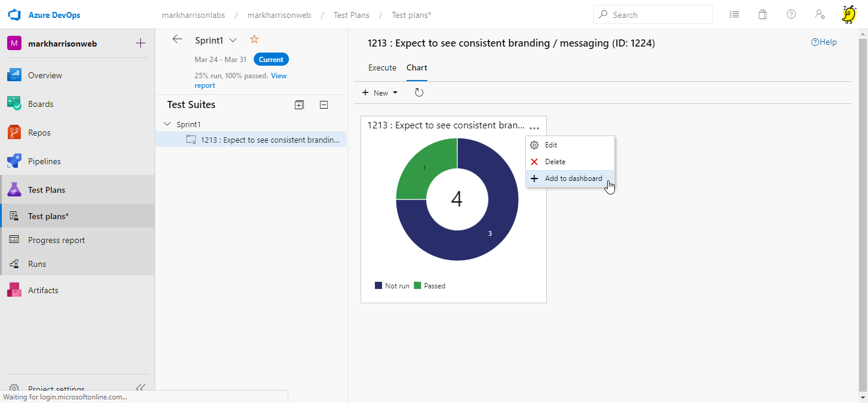868x403 pixels.
Task: Open the Marketplace shopping bag icon
Action: click(762, 15)
